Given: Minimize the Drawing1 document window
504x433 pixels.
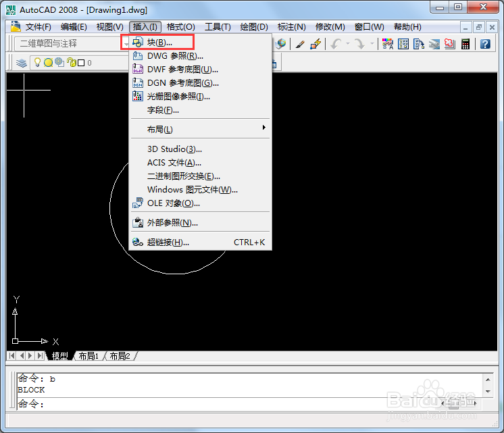Looking at the screenshot, I should (x=465, y=27).
